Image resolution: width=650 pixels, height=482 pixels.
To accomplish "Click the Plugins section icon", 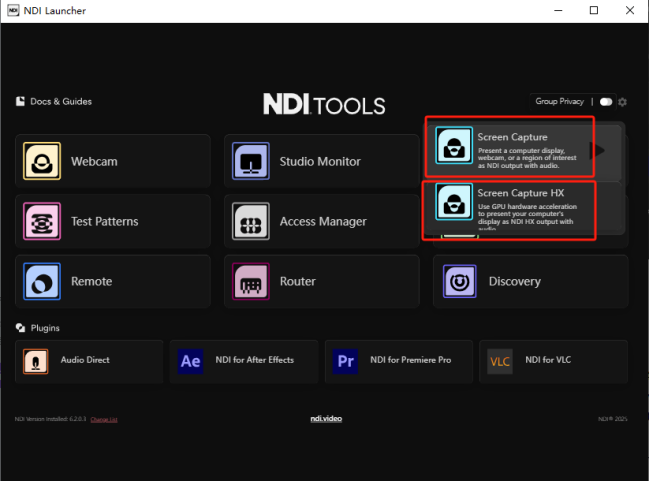I will coord(20,328).
